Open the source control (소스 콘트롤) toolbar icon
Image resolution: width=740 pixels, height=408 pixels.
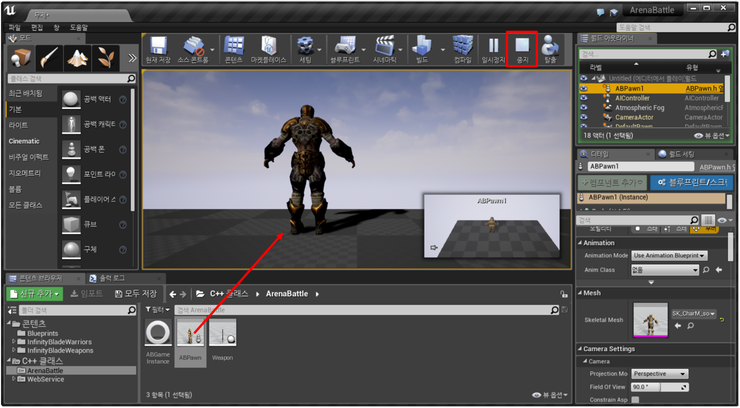[193, 46]
